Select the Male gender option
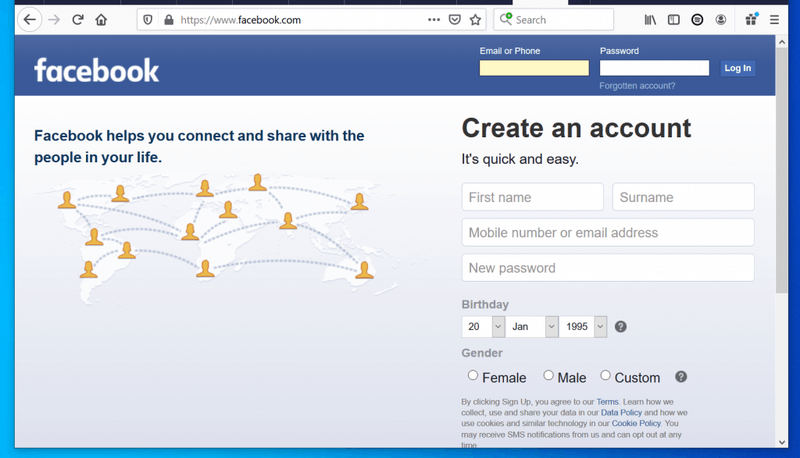Viewport: 800px width, 458px height. coord(548,376)
